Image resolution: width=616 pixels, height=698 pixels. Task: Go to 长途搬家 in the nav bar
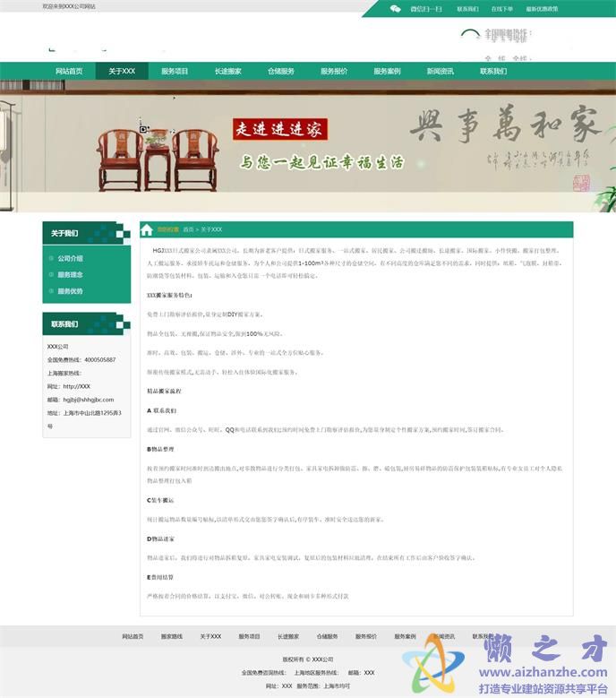click(x=227, y=71)
